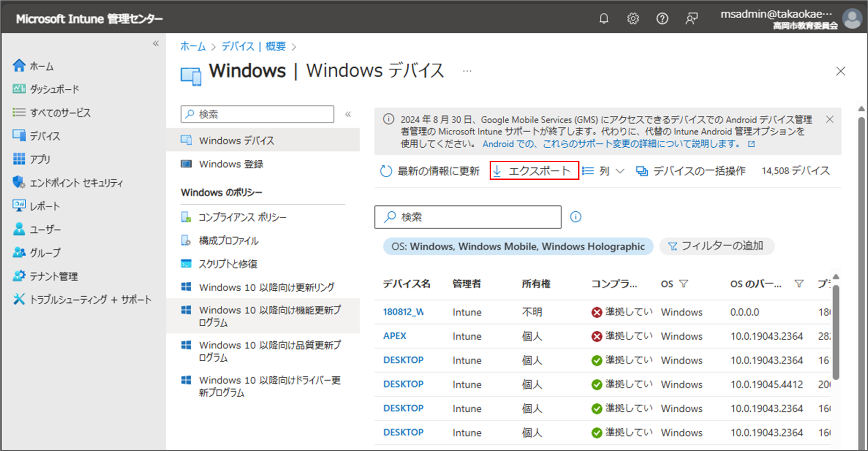This screenshot has width=868, height=451.
Task: Open the 列 columns dropdown
Action: [603, 171]
